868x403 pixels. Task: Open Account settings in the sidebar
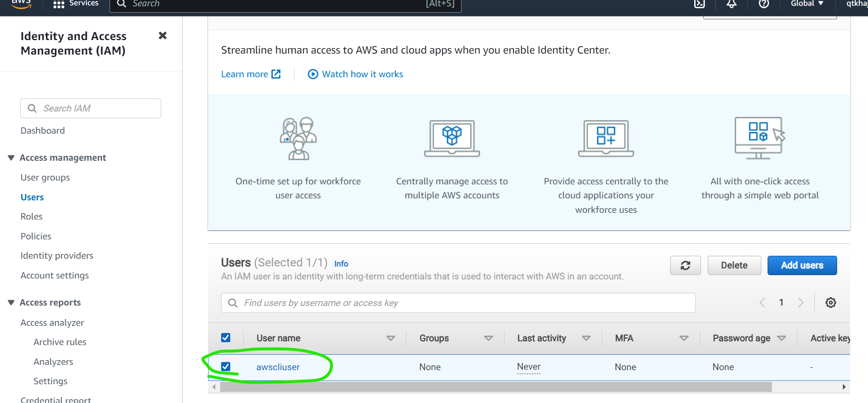point(55,276)
